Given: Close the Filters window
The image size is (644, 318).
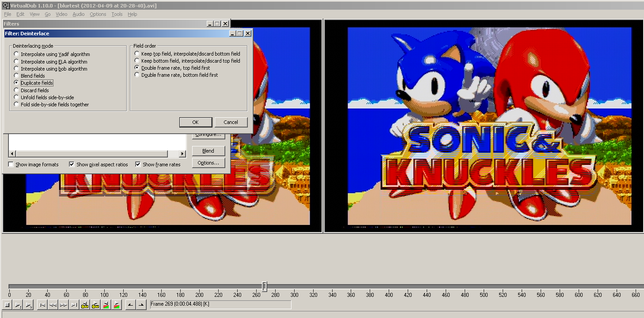Looking at the screenshot, I should [x=225, y=24].
